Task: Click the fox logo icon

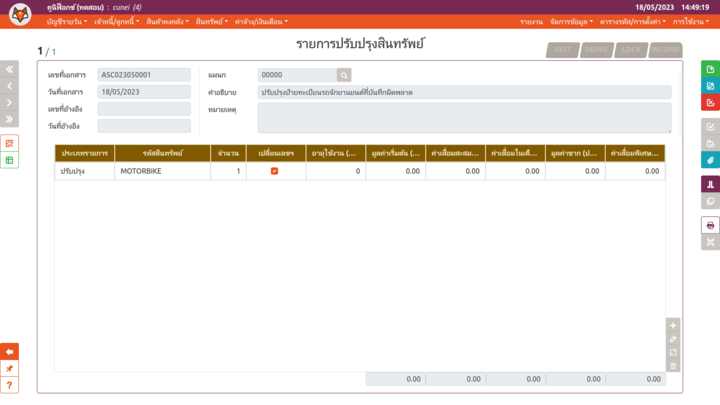Action: click(x=20, y=14)
